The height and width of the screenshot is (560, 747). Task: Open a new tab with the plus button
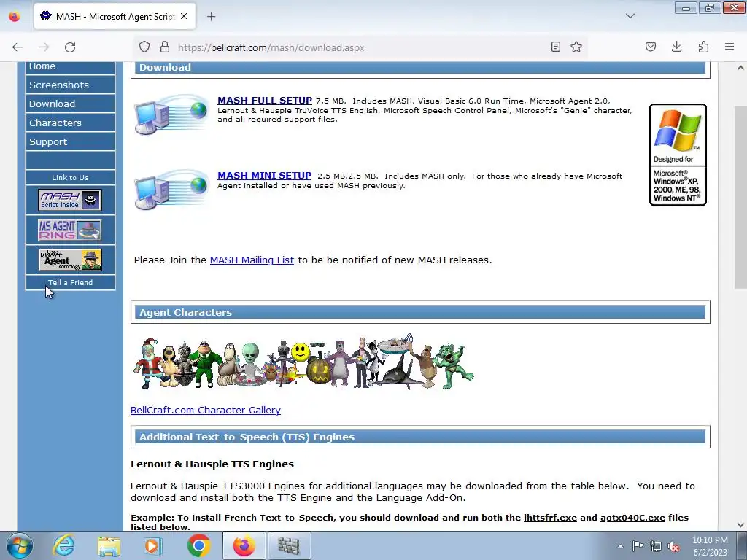point(211,17)
